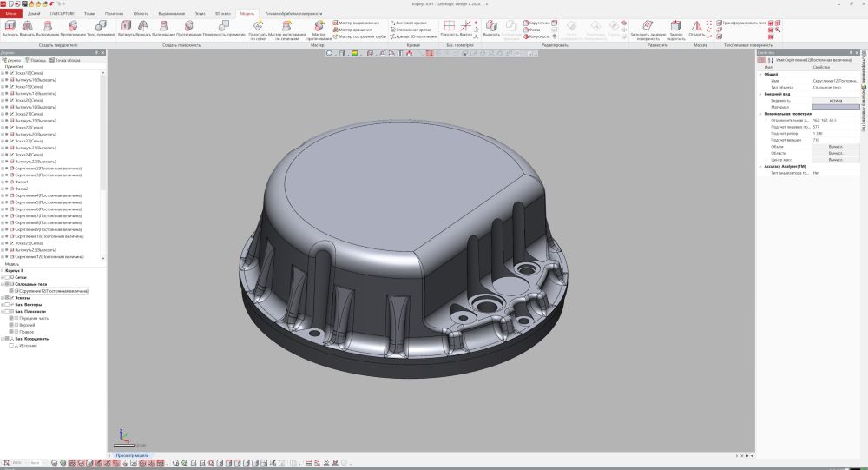The width and height of the screenshot is (868, 470).
Task: Select surface Revolve tool in Создать поверхность
Action: (x=143, y=29)
